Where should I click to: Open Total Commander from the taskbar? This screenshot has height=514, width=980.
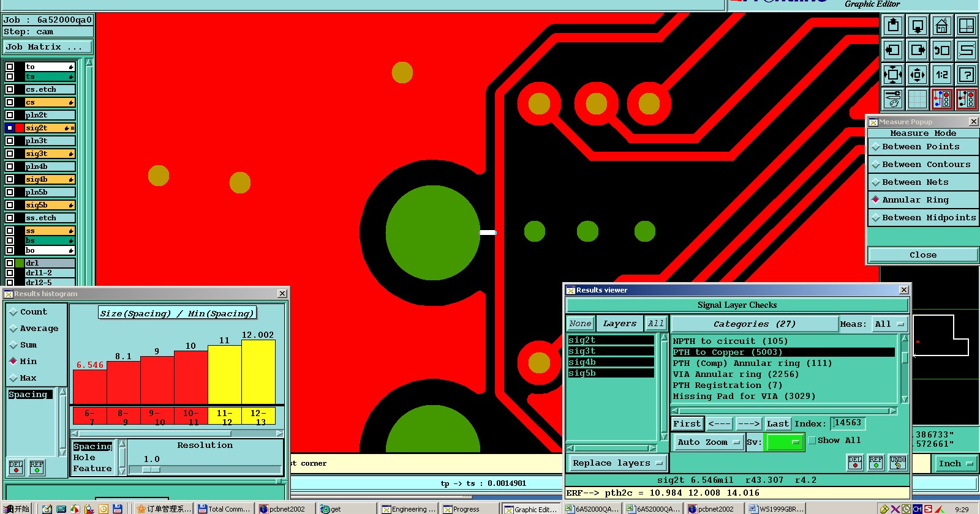(x=225, y=508)
